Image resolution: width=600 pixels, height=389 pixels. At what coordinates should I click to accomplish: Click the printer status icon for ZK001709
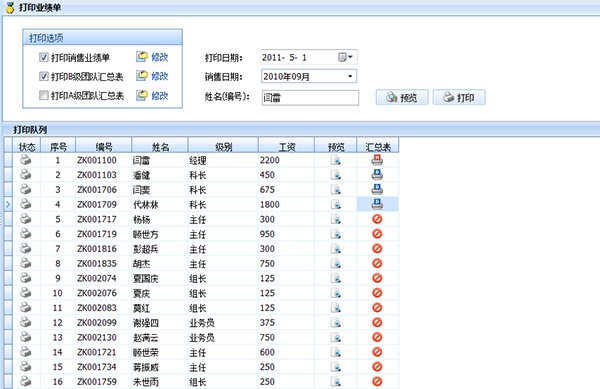pyautogui.click(x=26, y=204)
